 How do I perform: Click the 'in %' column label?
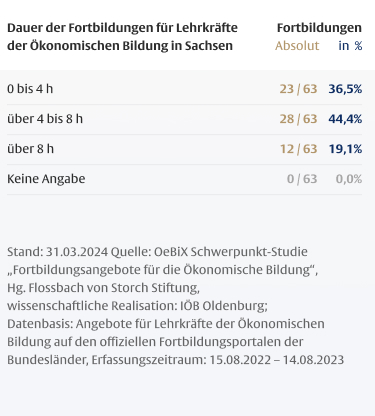tap(350, 46)
